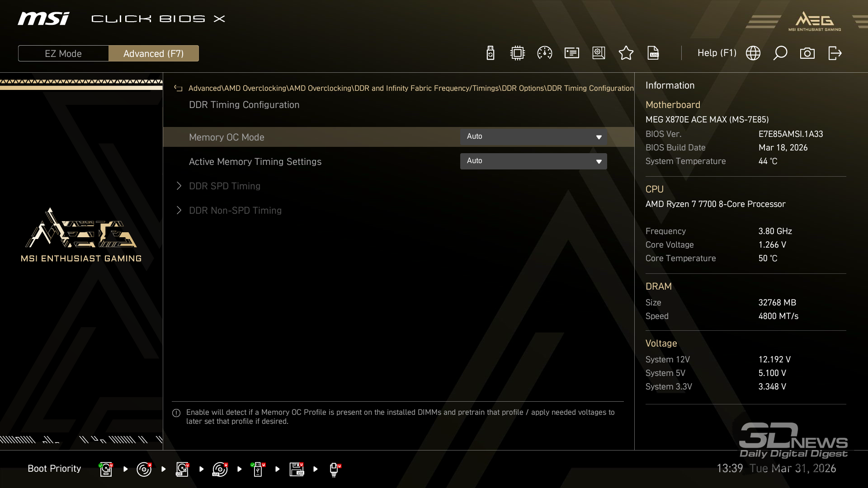
Task: Select the USB CD/DVD boot device icon
Action: click(220, 469)
